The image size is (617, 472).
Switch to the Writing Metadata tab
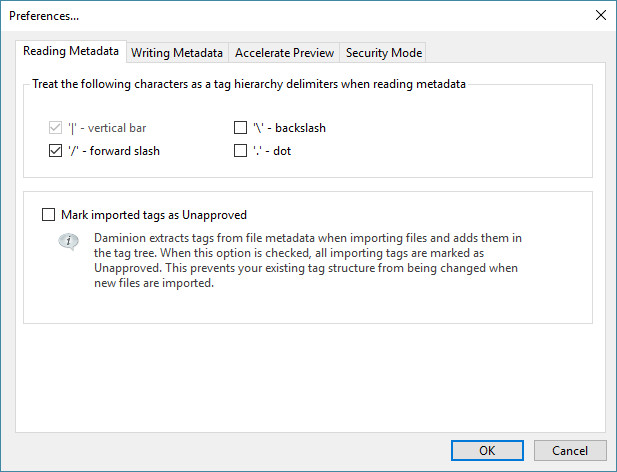click(x=178, y=53)
